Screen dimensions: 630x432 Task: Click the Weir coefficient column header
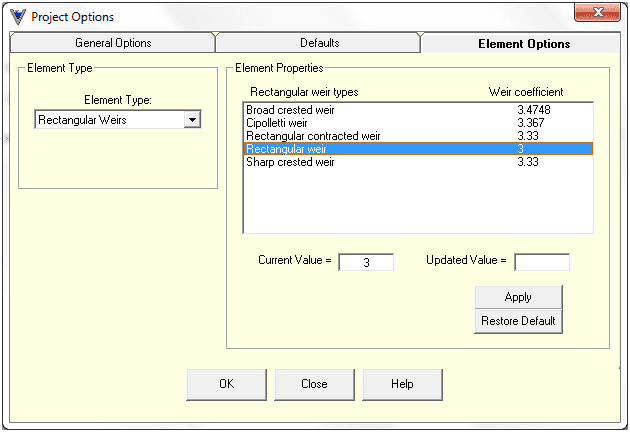tap(526, 92)
